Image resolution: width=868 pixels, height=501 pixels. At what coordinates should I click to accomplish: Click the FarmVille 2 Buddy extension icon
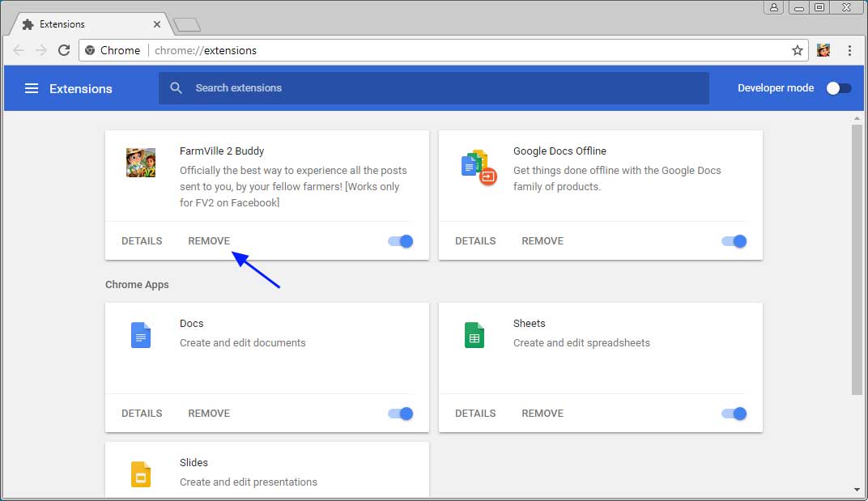(141, 162)
